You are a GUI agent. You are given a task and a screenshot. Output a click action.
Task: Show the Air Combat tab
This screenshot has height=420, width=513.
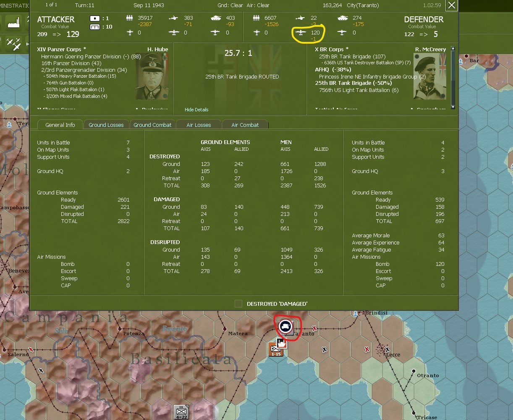(x=245, y=125)
